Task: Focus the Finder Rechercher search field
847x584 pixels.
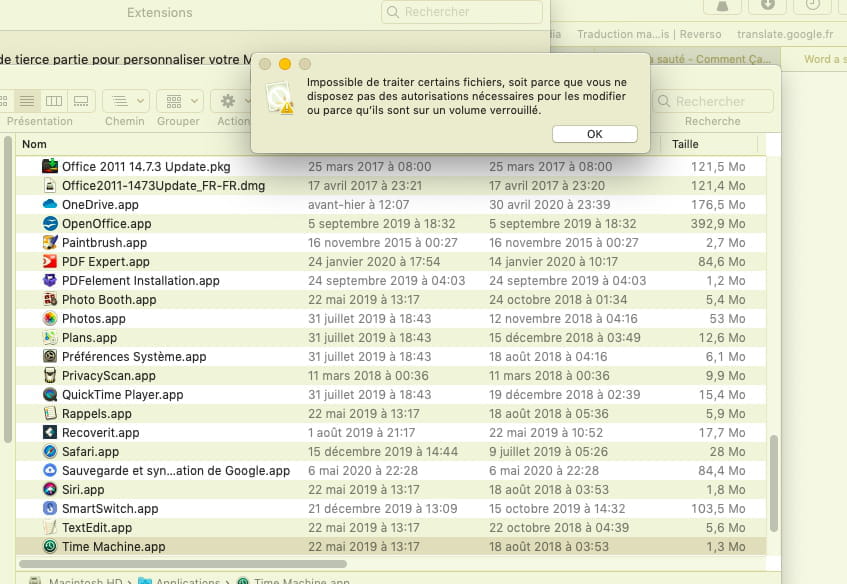Action: click(713, 101)
